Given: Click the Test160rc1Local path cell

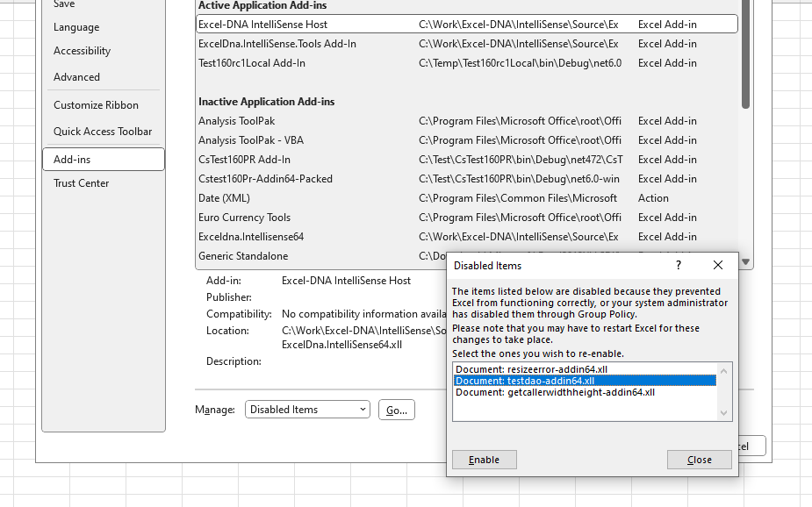Looking at the screenshot, I should (x=520, y=63).
